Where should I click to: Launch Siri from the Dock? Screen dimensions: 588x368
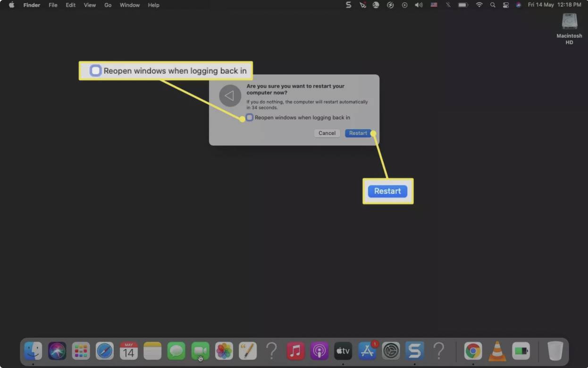[57, 351]
